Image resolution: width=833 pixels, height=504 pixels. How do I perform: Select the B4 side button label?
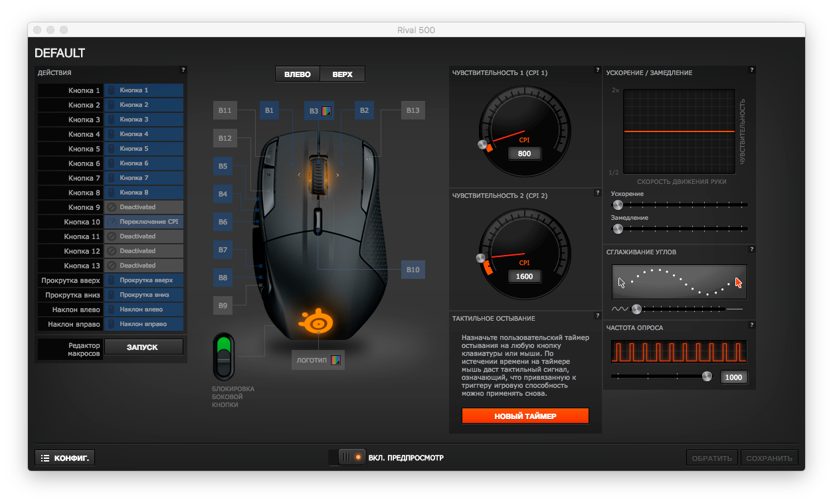(223, 195)
